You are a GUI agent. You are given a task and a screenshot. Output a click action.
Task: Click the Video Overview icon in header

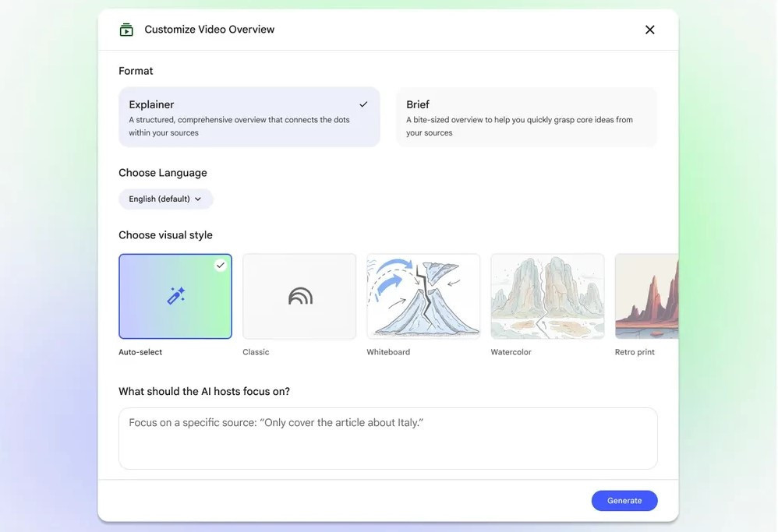(126, 30)
